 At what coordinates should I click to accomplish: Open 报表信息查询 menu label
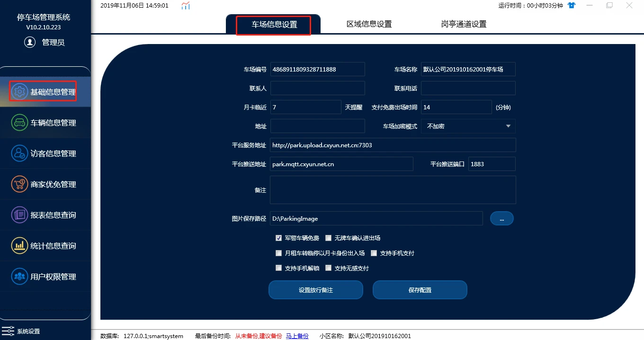tap(53, 215)
